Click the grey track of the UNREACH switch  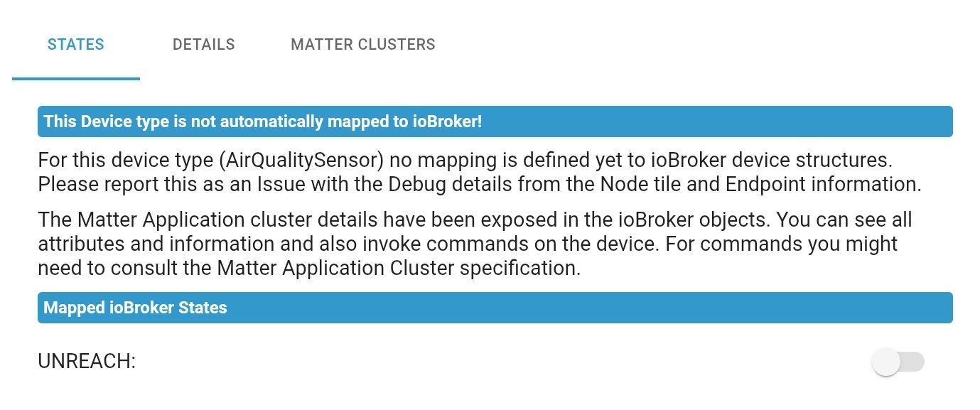(x=913, y=362)
